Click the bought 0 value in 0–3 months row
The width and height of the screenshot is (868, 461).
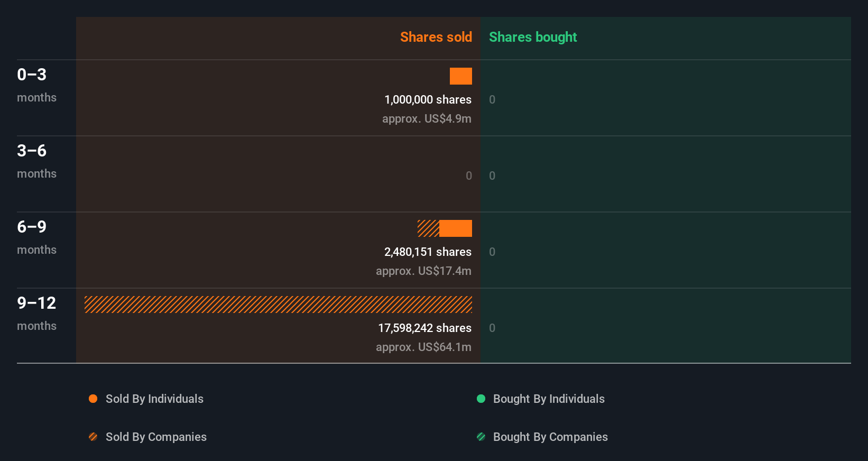tap(492, 99)
